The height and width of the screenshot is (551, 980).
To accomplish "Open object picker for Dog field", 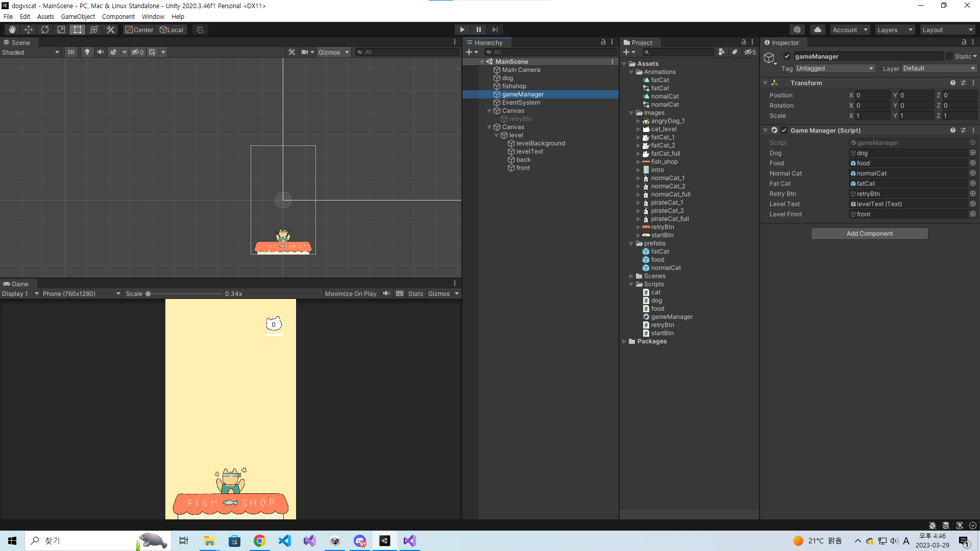I will [973, 153].
